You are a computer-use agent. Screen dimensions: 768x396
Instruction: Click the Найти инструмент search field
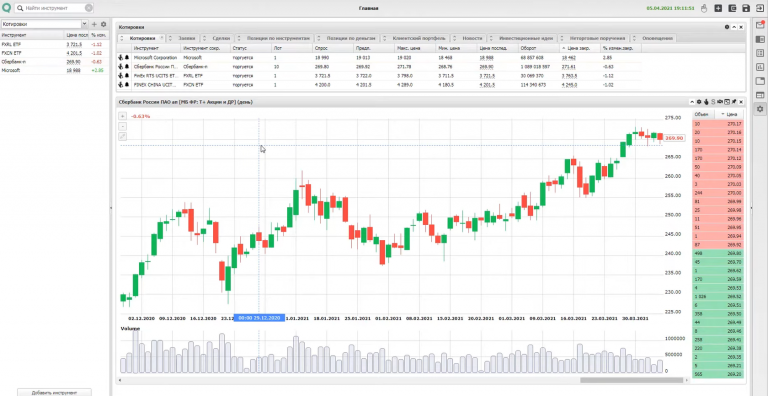(54, 8)
